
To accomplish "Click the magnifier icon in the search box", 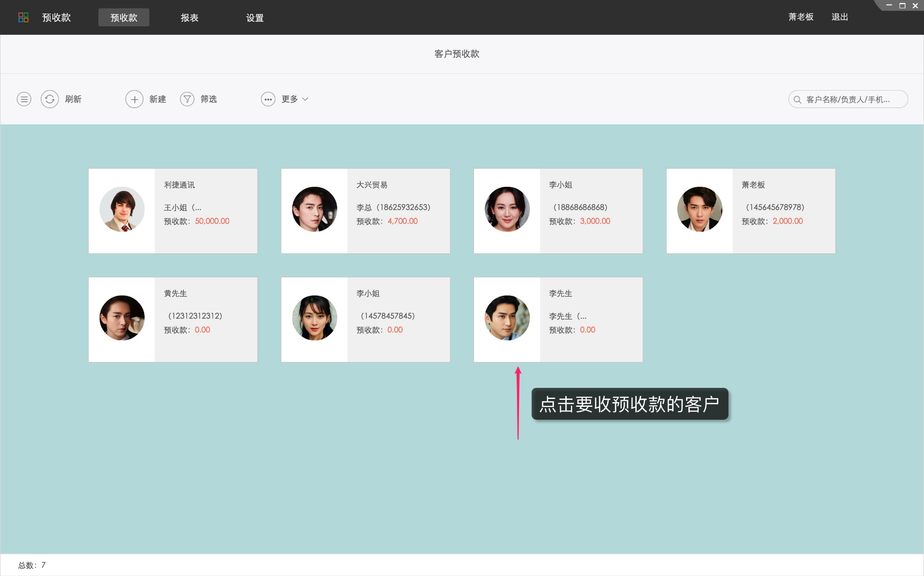I will [x=797, y=99].
